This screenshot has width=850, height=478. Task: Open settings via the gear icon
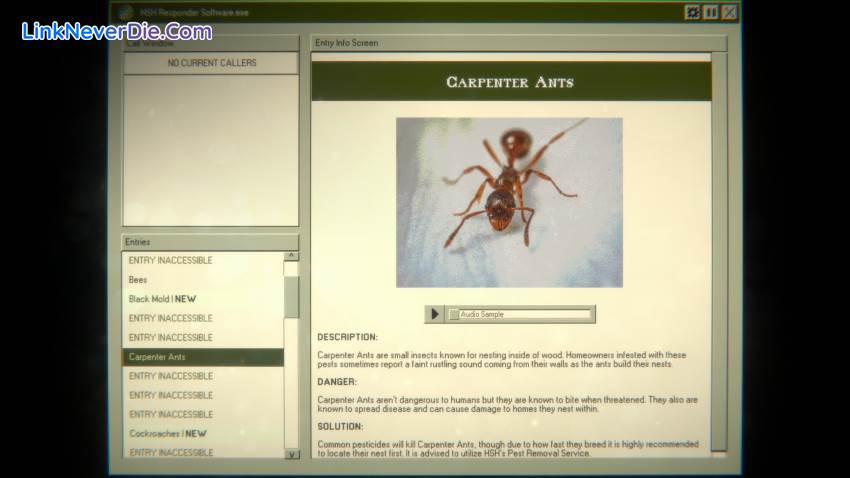692,12
